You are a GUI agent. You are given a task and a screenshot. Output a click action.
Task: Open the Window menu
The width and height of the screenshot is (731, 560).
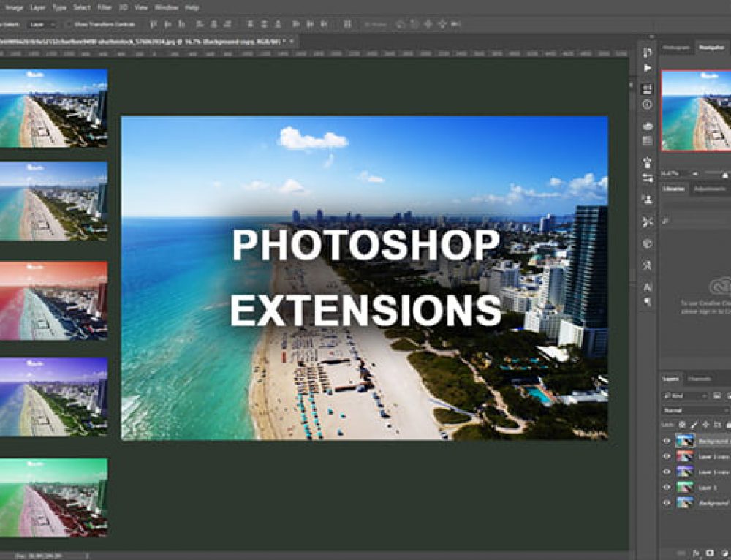point(166,7)
